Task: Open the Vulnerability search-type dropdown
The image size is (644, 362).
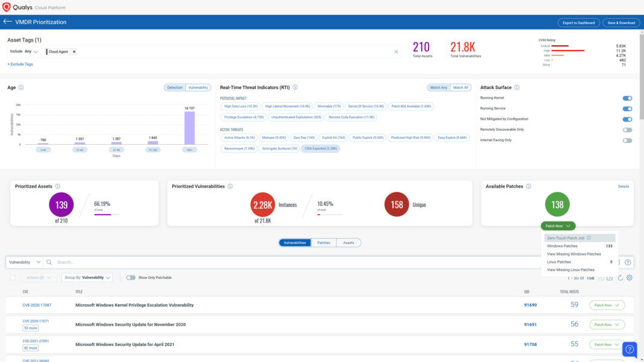Action: [25, 262]
